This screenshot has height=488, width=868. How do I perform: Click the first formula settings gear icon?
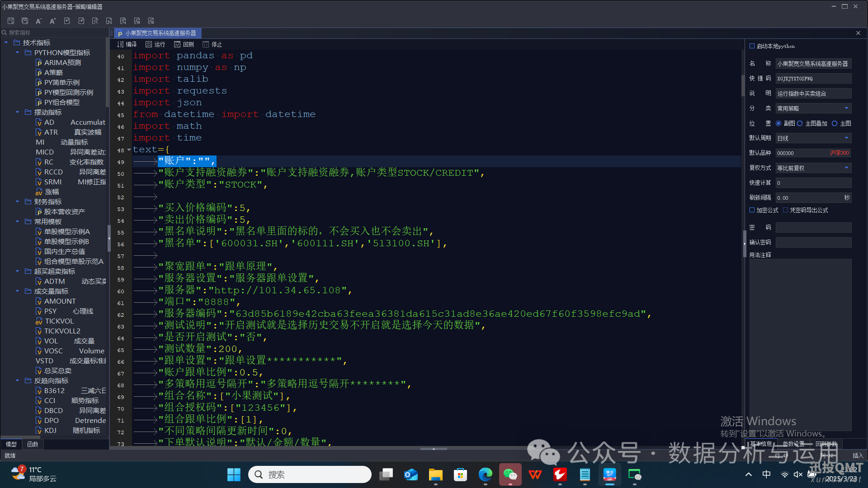pyautogui.click(x=137, y=21)
